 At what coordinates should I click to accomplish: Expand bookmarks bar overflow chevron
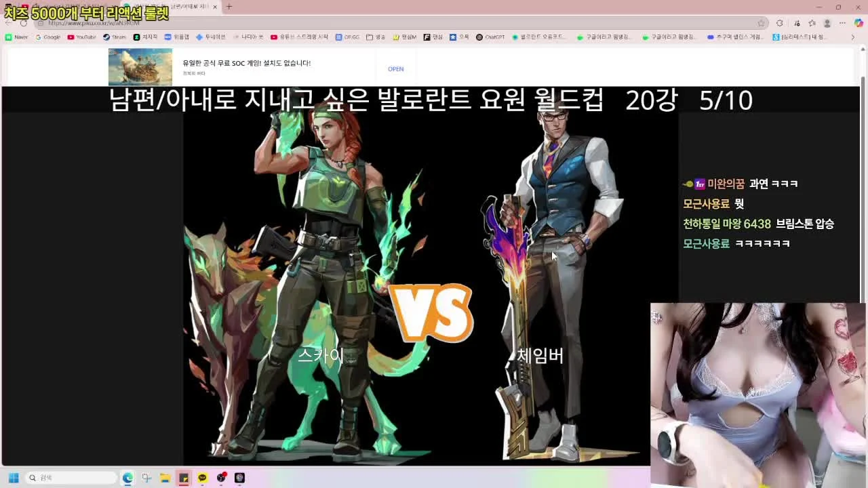[x=853, y=37]
